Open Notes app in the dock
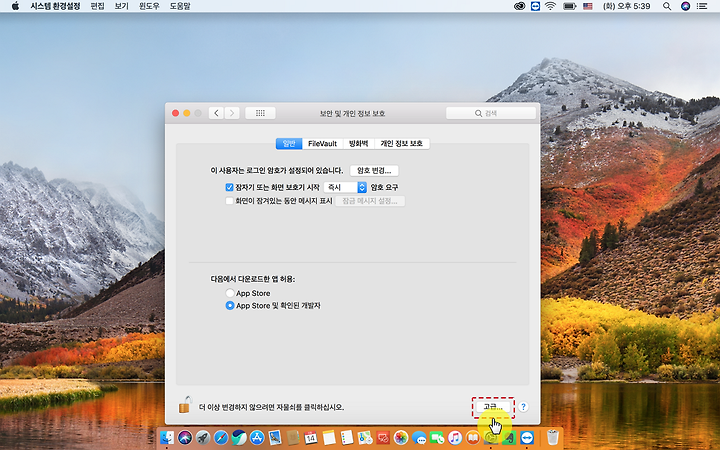 coord(329,438)
